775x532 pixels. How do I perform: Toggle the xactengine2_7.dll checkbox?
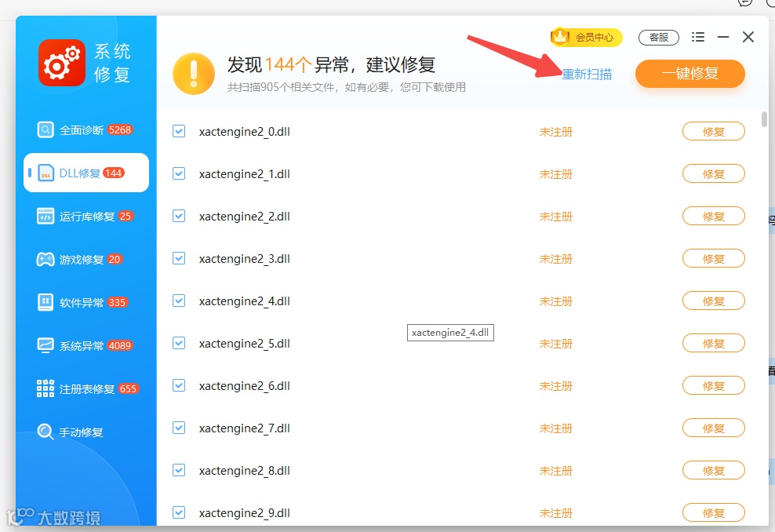coord(179,428)
